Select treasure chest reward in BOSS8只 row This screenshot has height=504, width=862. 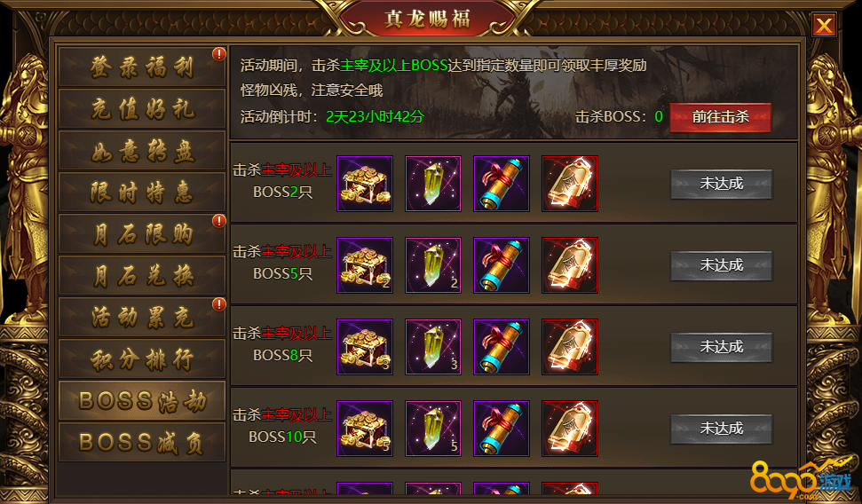pos(365,347)
